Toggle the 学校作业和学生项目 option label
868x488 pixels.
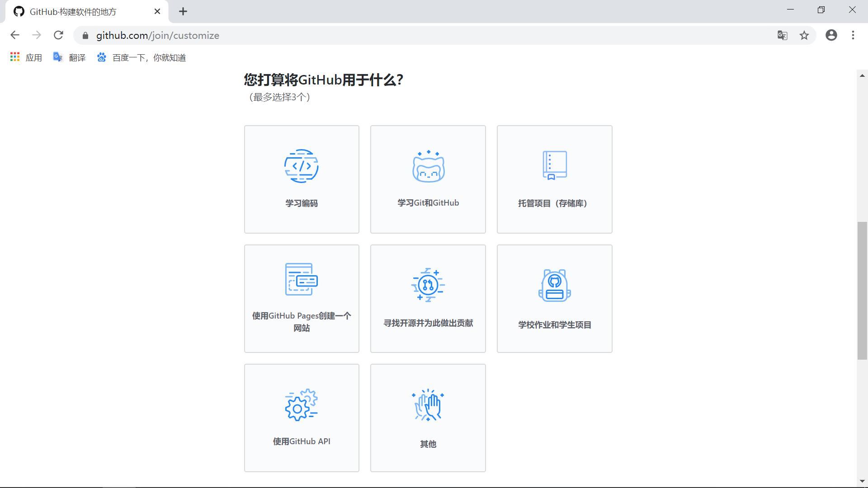(555, 325)
